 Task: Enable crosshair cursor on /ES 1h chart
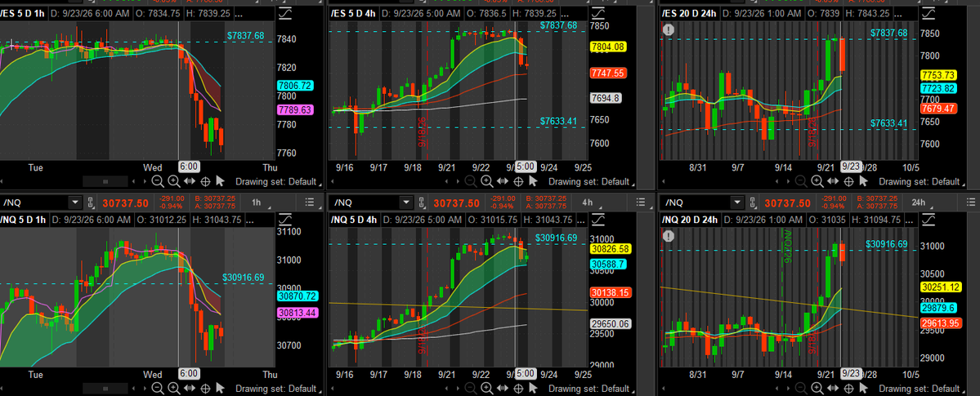tap(205, 181)
